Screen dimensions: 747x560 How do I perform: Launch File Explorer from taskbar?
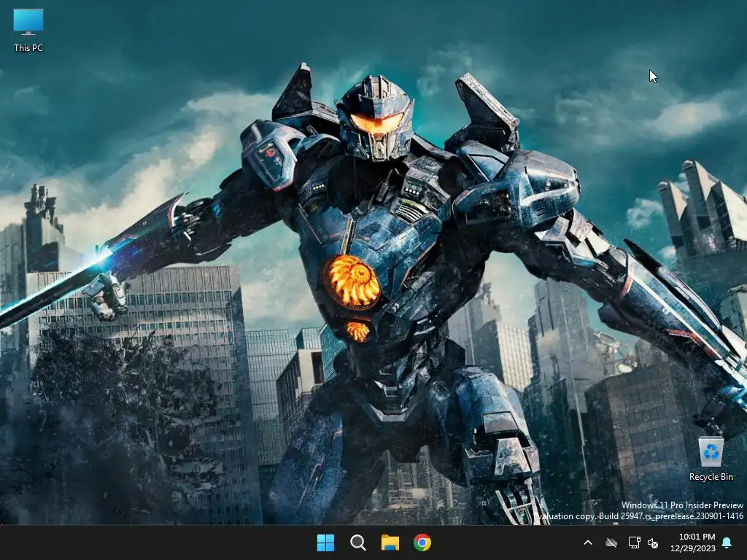[390, 542]
